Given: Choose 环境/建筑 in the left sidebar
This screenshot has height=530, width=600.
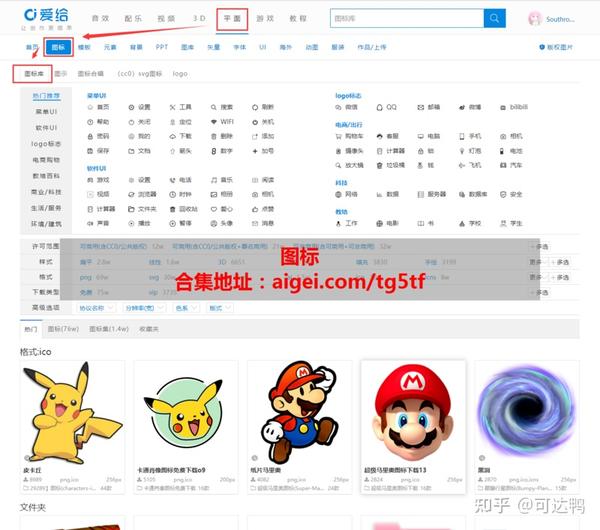Looking at the screenshot, I should [46, 224].
